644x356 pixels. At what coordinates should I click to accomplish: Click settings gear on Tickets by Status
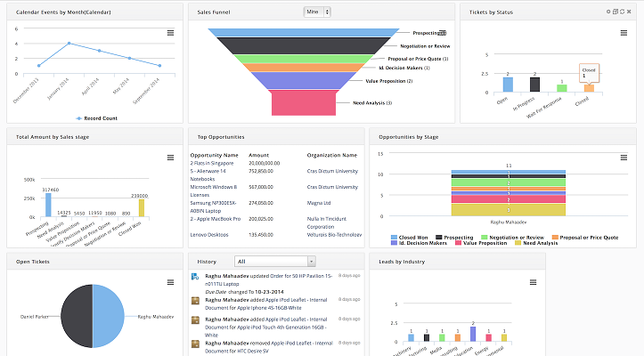tap(609, 12)
